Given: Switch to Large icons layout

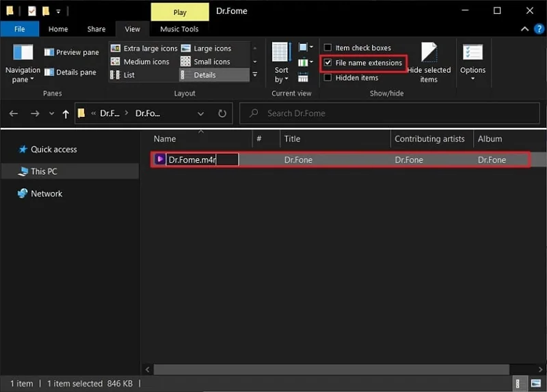Looking at the screenshot, I should (x=206, y=48).
